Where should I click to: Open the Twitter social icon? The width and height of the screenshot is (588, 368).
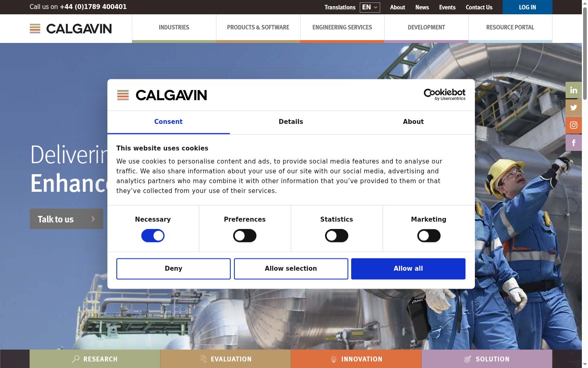click(574, 108)
